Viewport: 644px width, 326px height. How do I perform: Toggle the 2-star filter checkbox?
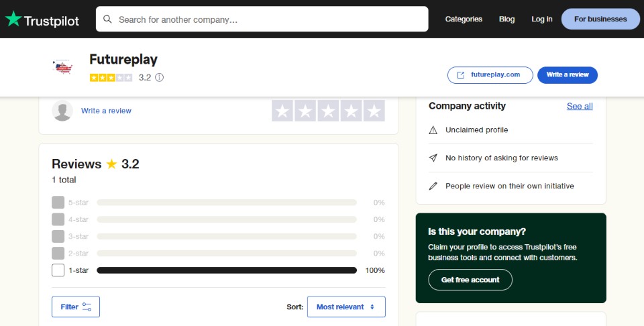[58, 254]
